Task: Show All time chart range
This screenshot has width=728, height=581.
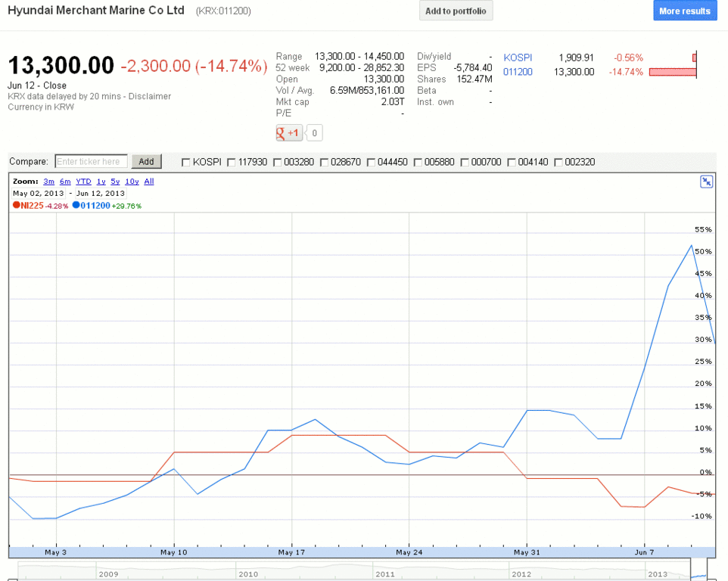Action: 148,182
